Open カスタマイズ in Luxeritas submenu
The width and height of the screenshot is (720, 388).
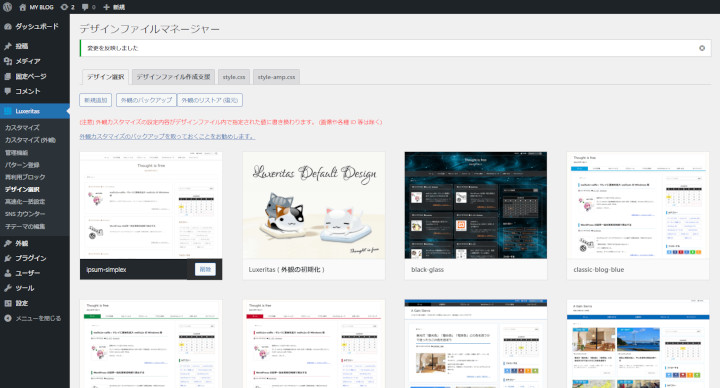[x=22, y=128]
